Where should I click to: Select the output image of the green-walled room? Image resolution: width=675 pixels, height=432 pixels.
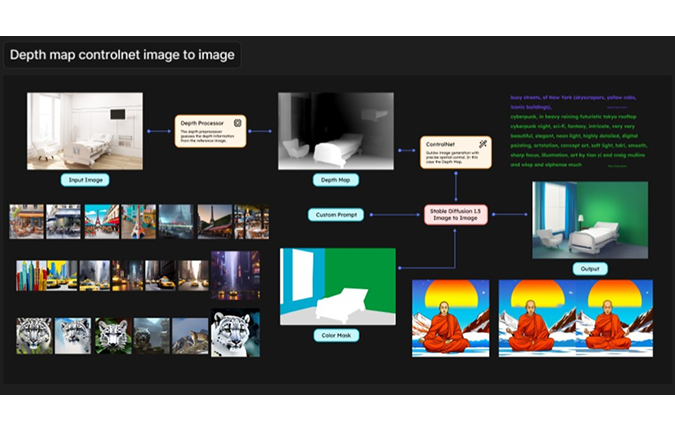590,220
